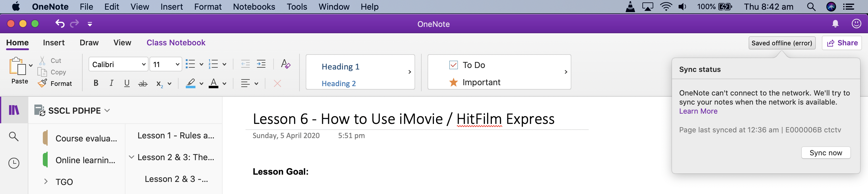Viewport: 868px width, 194px height.
Task: Expand the TGO section group
Action: click(46, 182)
